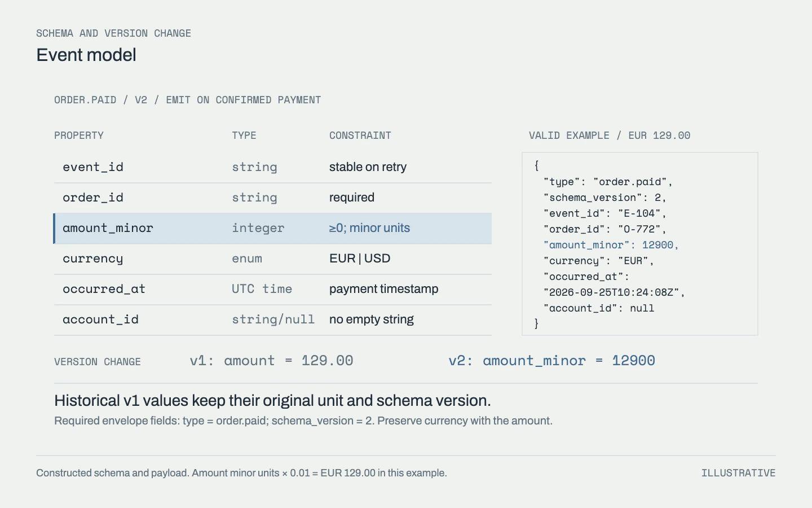Click the 'UTC time' type cell
Screen dimensions: 812x508
(262, 289)
